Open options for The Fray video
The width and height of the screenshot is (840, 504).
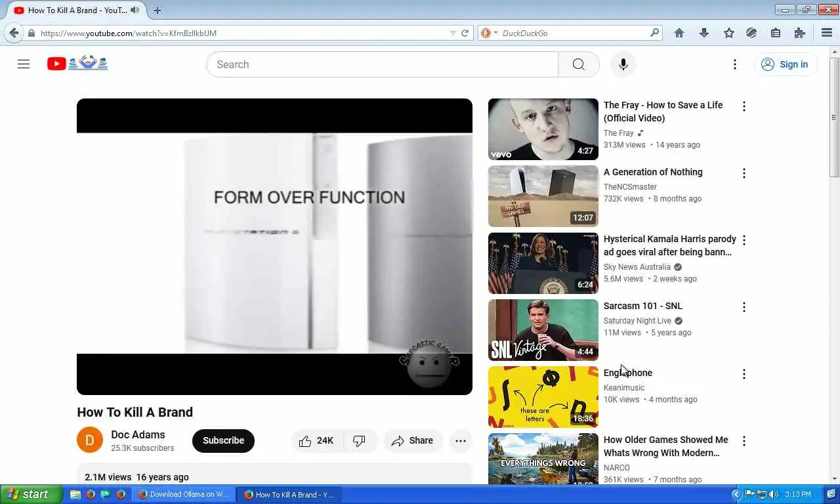click(x=744, y=106)
